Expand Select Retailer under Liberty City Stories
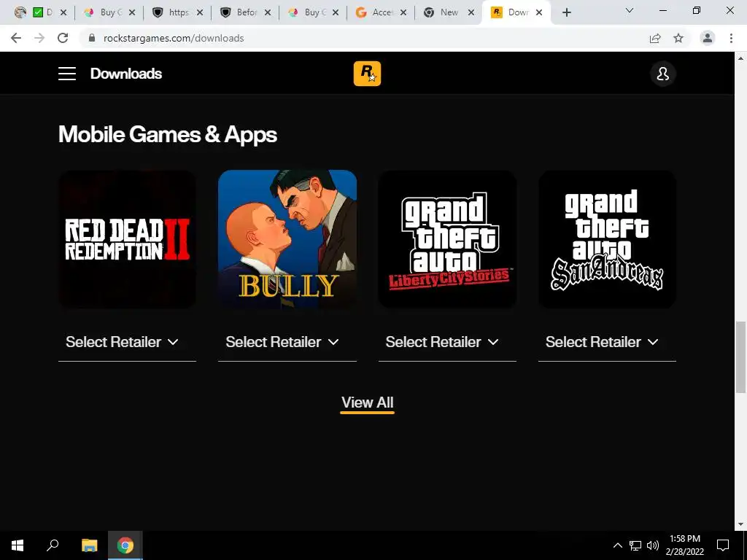Viewport: 747px width, 560px height. pos(447,342)
